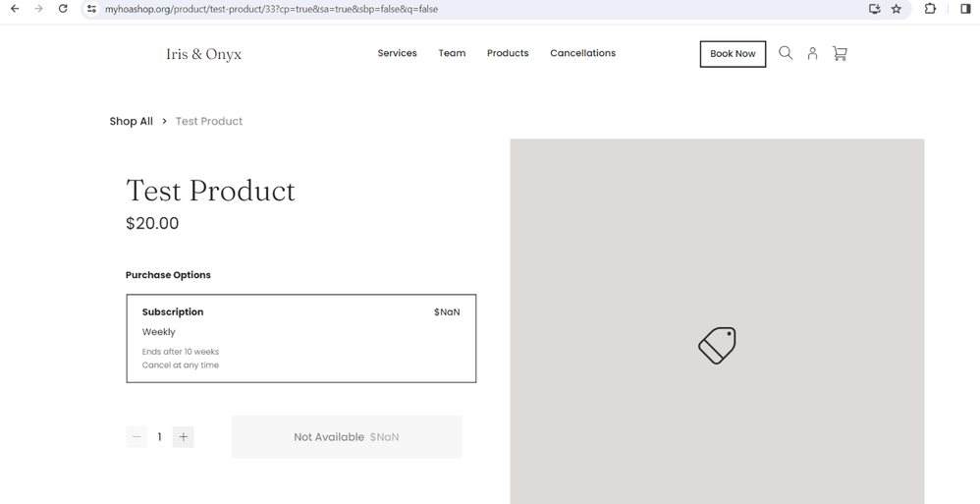Go to the Team page
This screenshot has width=980, height=504.
452,53
